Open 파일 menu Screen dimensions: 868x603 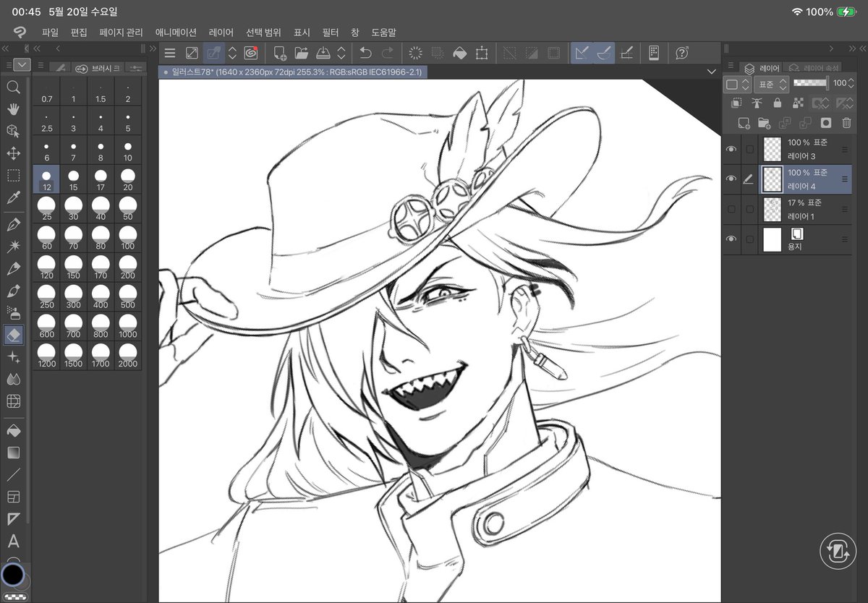[x=50, y=33]
